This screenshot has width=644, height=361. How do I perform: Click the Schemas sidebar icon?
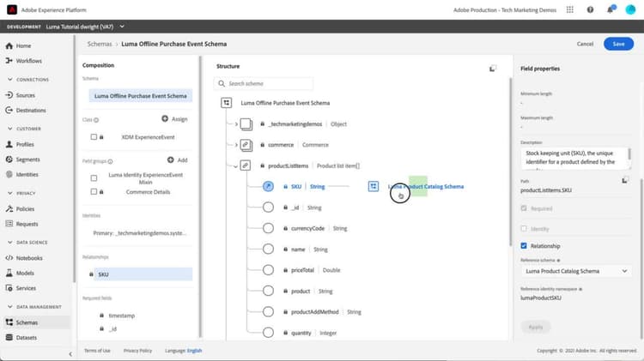click(x=9, y=322)
